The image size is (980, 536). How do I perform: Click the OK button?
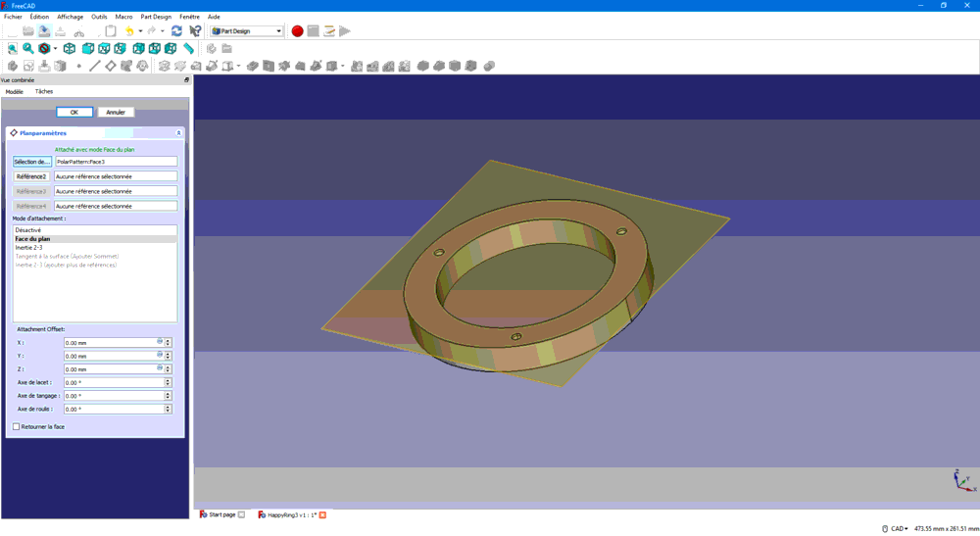(74, 113)
